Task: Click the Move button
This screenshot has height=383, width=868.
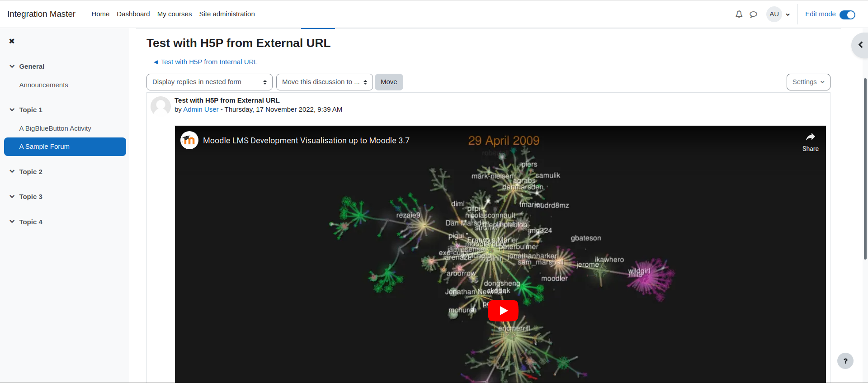Action: [x=389, y=82]
